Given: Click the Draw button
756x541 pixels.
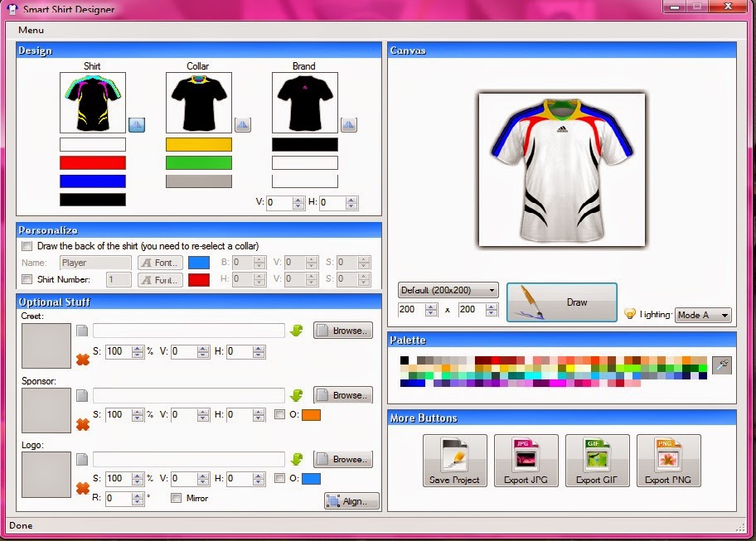Looking at the screenshot, I should (x=562, y=302).
